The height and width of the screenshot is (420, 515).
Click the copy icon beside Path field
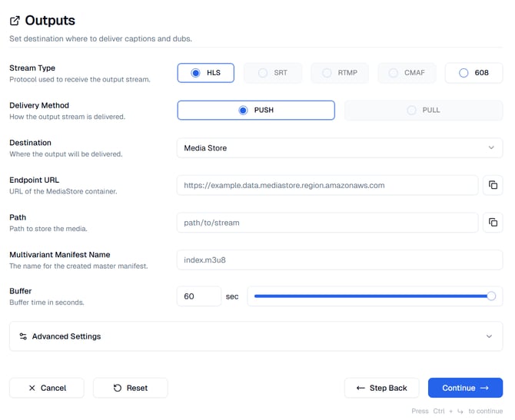pos(493,223)
